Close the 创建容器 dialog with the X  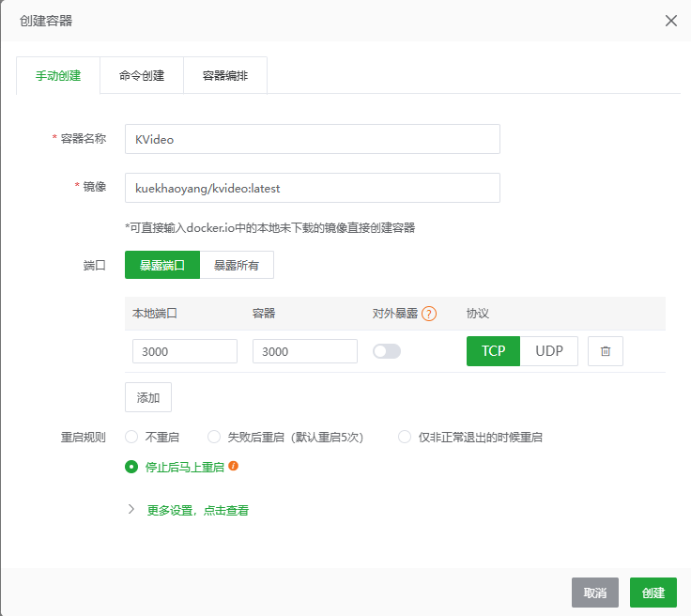pos(671,21)
